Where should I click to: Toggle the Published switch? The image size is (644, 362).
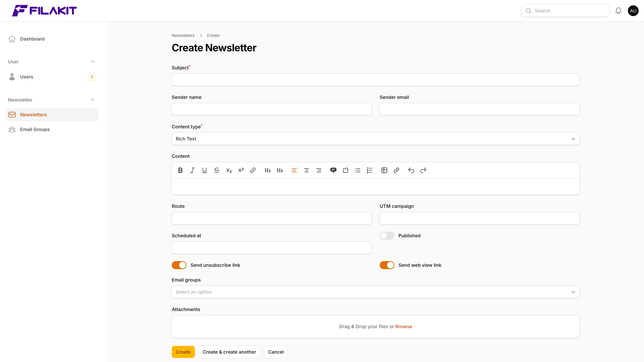[x=387, y=236]
